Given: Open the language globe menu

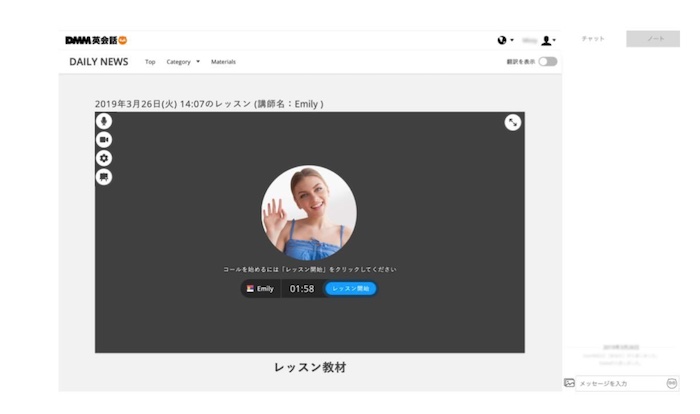Looking at the screenshot, I should 505,40.
